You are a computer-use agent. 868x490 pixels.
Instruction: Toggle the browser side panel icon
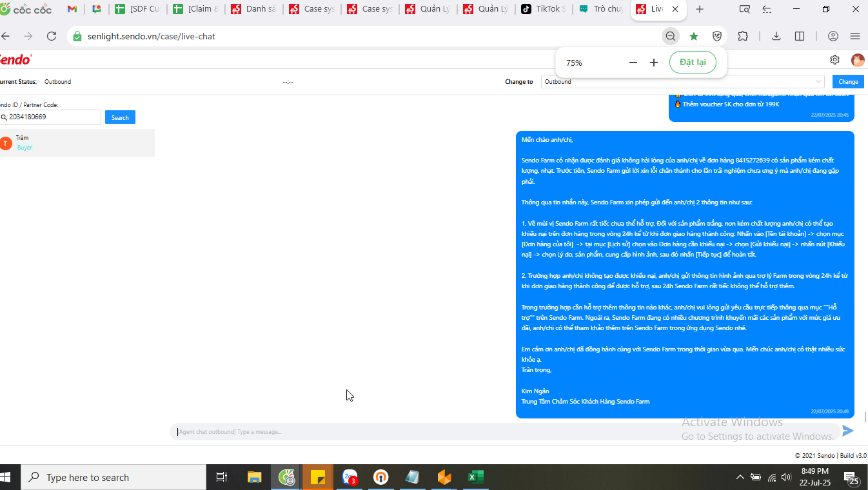point(800,36)
